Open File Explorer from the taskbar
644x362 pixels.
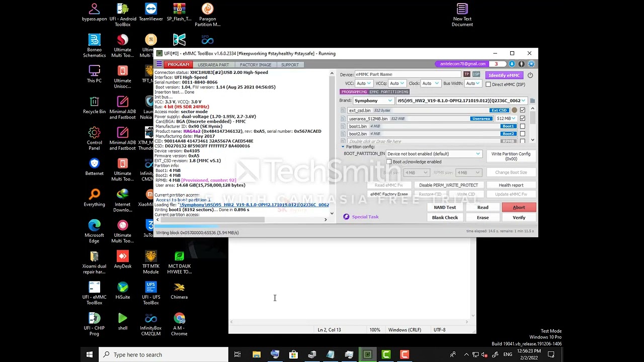click(x=256, y=354)
